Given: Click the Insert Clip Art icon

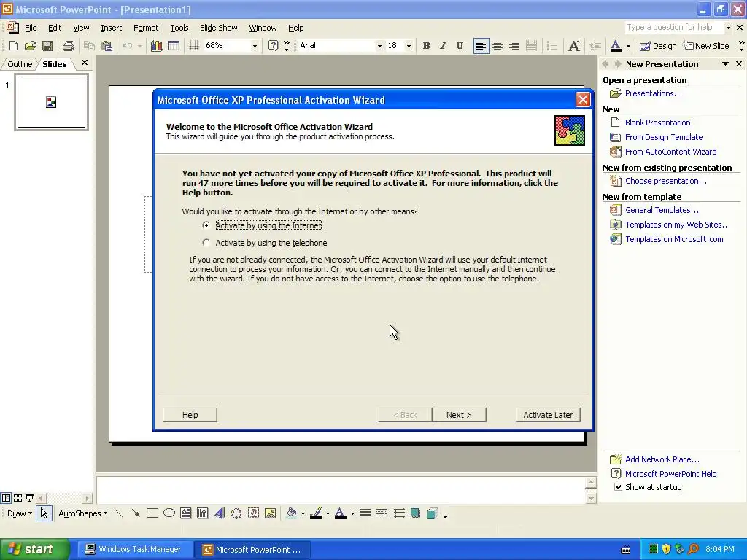Looking at the screenshot, I should pos(253,513).
